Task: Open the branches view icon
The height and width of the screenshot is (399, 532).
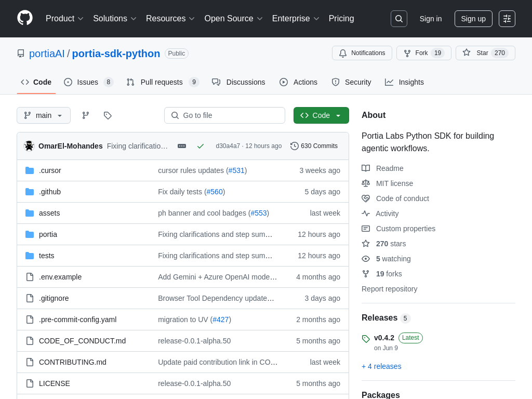Action: click(x=86, y=115)
